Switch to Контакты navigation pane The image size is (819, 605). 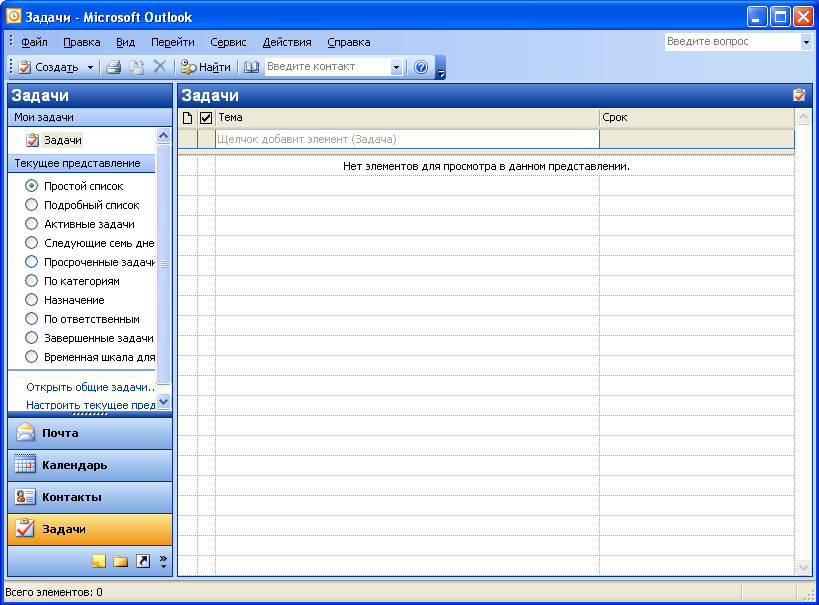pos(90,497)
